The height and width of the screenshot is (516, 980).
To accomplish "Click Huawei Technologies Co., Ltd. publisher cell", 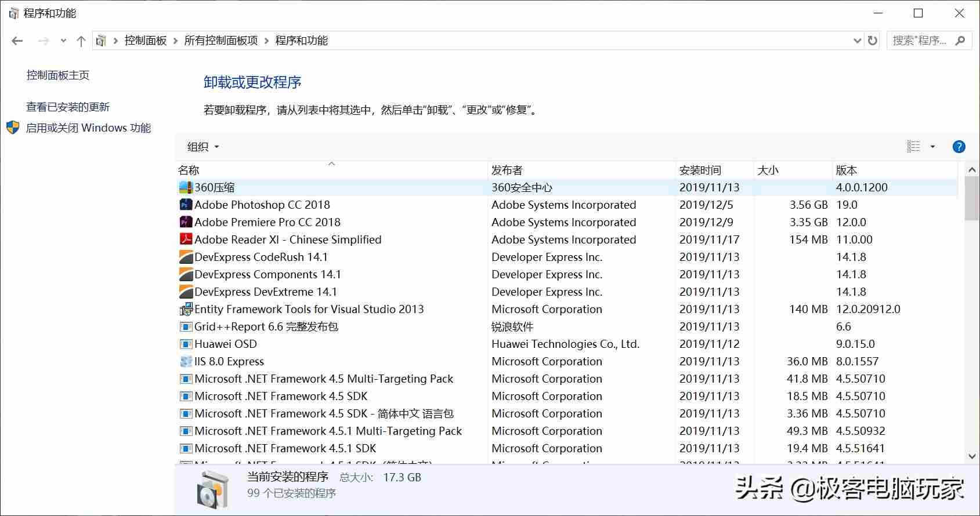I will pos(565,344).
